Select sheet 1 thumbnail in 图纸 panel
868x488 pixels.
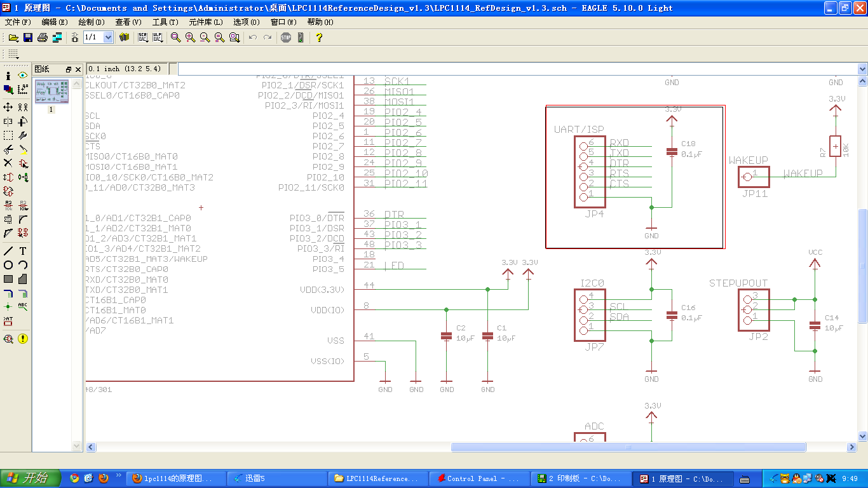(x=51, y=92)
